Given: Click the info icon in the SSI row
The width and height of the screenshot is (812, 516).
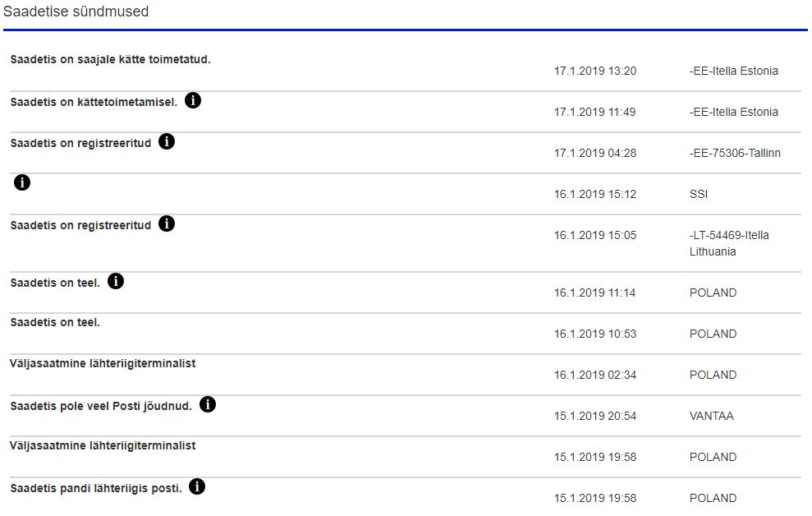Looking at the screenshot, I should [x=22, y=182].
